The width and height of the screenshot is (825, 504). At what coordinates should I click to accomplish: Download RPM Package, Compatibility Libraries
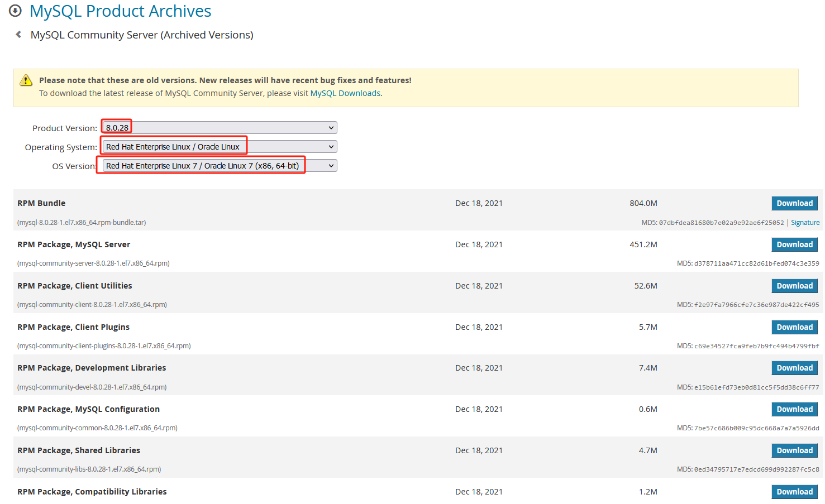coord(794,492)
